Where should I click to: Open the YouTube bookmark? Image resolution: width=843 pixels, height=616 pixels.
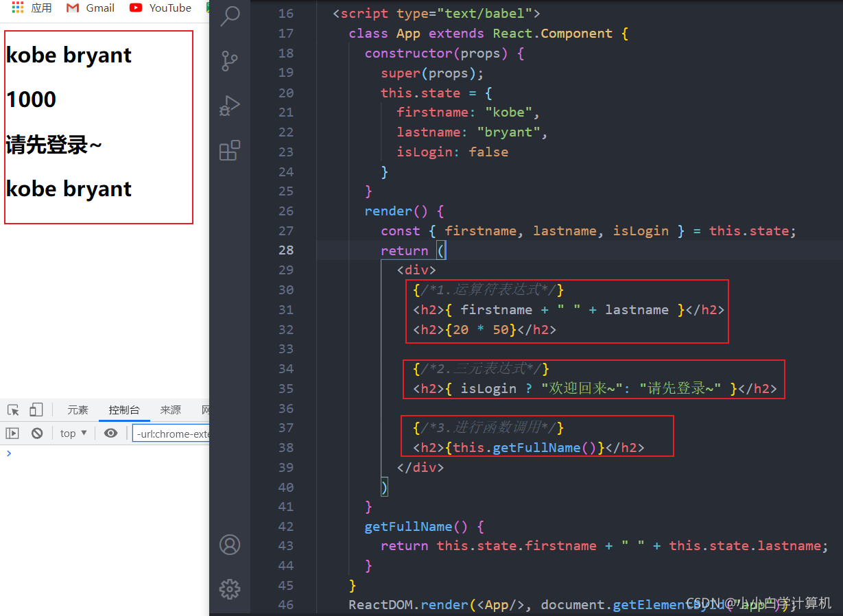coord(161,8)
